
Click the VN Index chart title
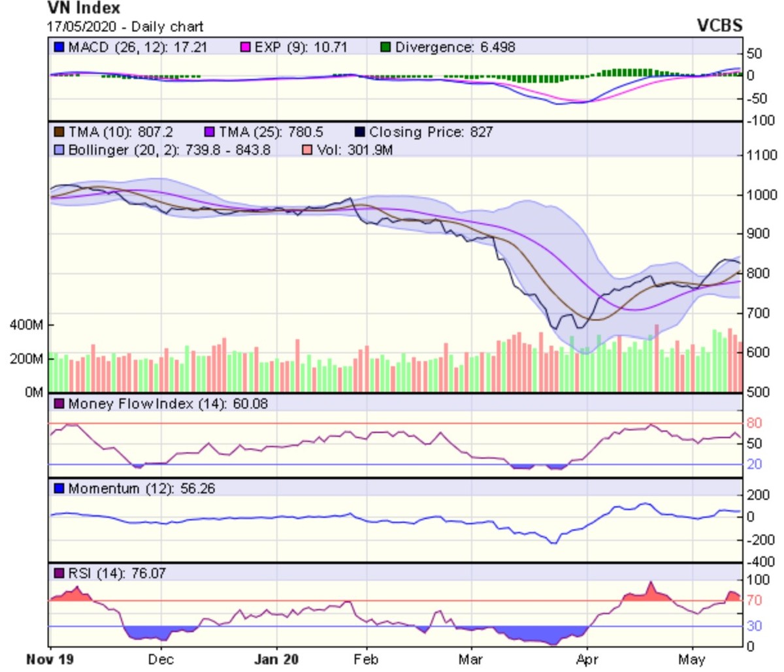(x=84, y=8)
